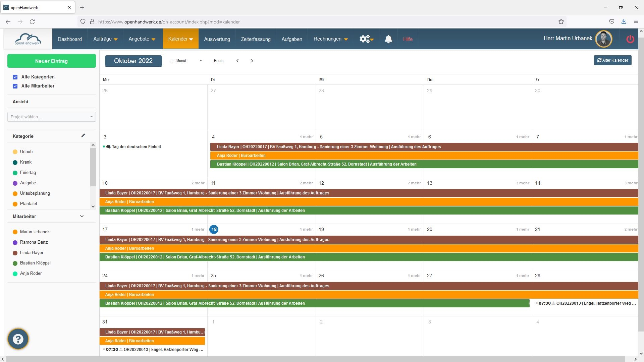This screenshot has width=644, height=362.
Task: Click Firefox downloads arrow icon
Action: pos(624,21)
